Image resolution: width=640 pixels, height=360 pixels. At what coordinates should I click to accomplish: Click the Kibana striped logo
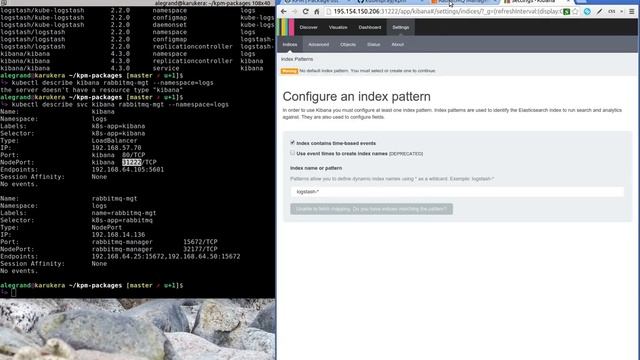click(x=286, y=27)
